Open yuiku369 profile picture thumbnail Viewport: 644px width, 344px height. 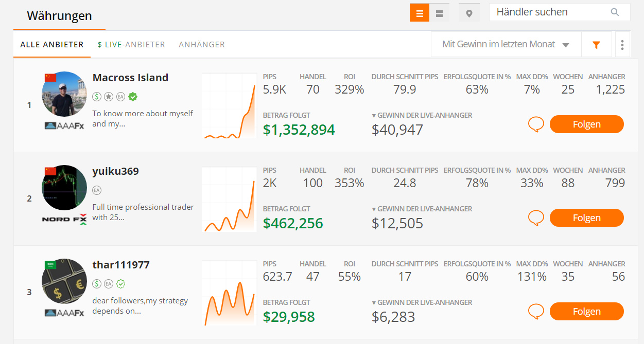64,188
